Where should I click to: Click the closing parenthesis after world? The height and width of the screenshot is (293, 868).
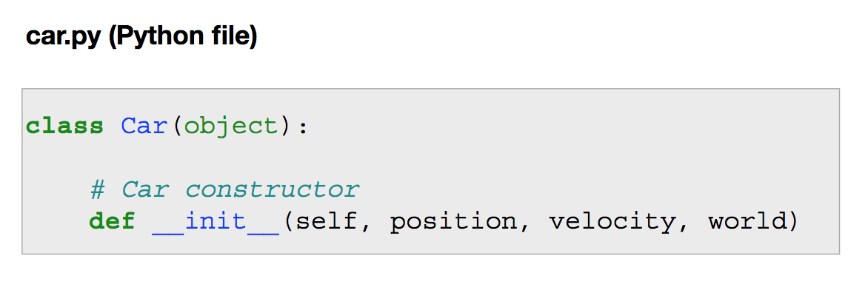tap(792, 223)
